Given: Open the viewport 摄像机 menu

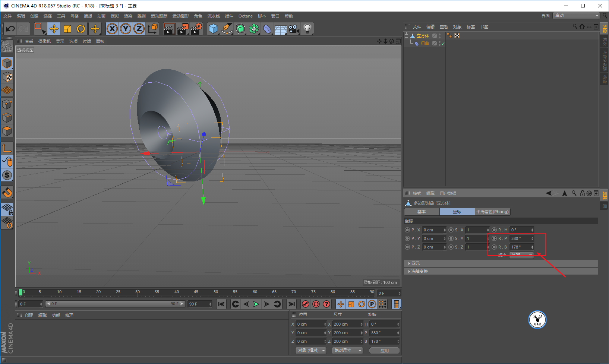Looking at the screenshot, I should pos(44,41).
